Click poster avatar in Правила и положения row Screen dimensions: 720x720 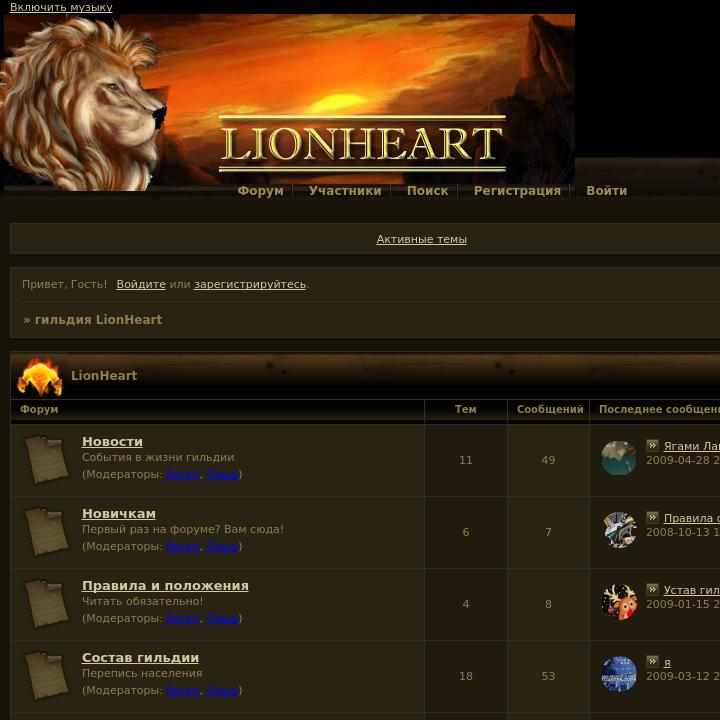coord(619,602)
